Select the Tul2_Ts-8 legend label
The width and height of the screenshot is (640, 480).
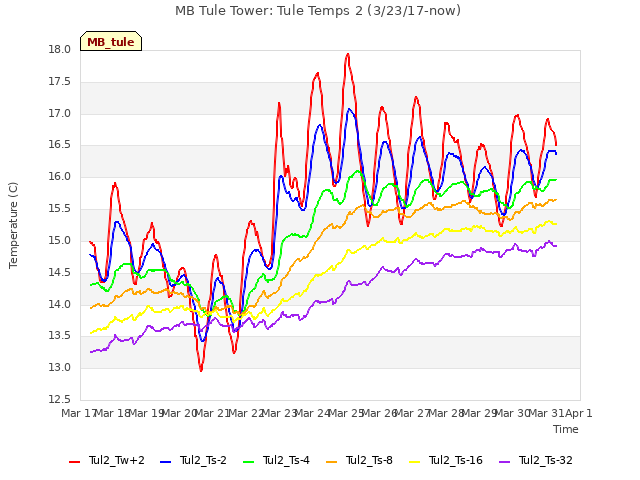point(369,460)
